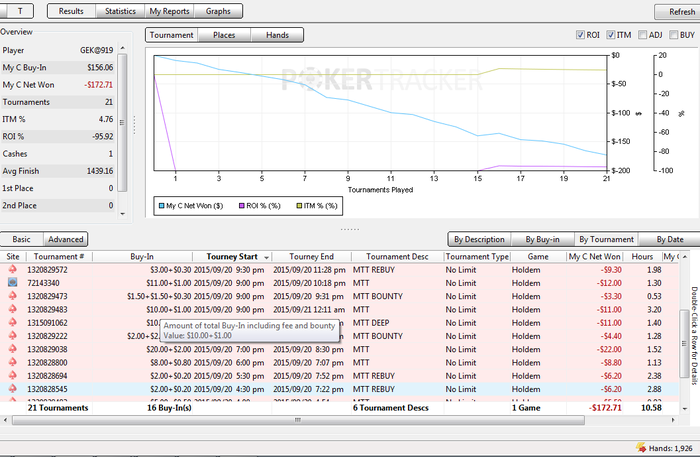The width and height of the screenshot is (700, 457).
Task: Click the site icon for tournament 1320828694
Action: point(12,375)
